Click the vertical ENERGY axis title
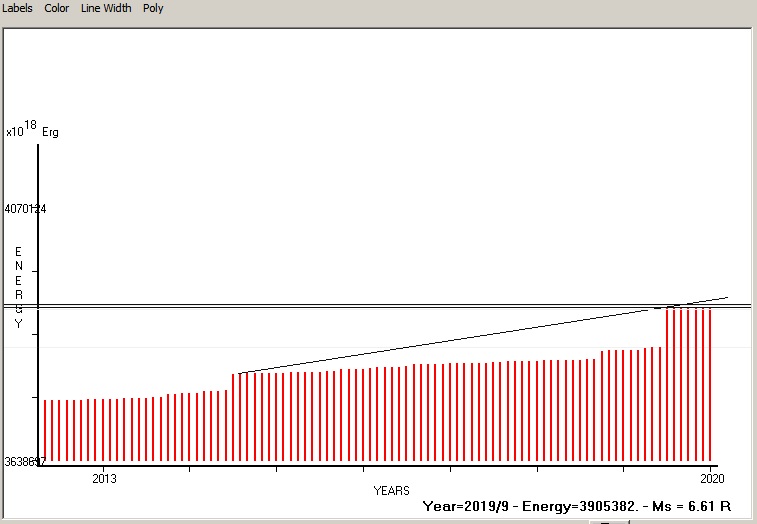This screenshot has height=524, width=757. tap(18, 287)
